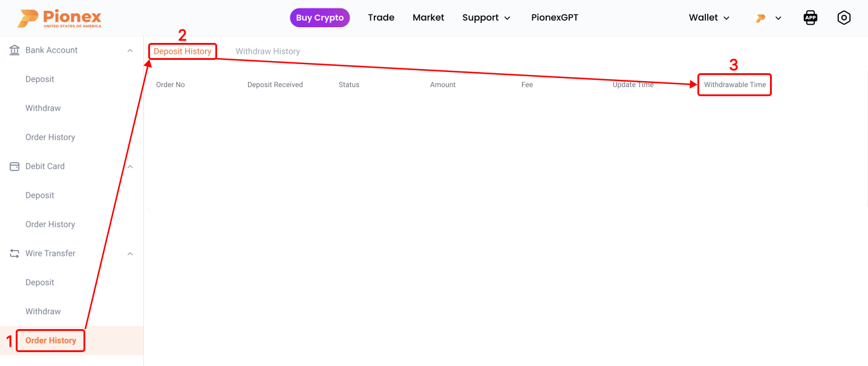Select Order History under Wire Transfer
Viewport: 868px width, 366px height.
[51, 341]
